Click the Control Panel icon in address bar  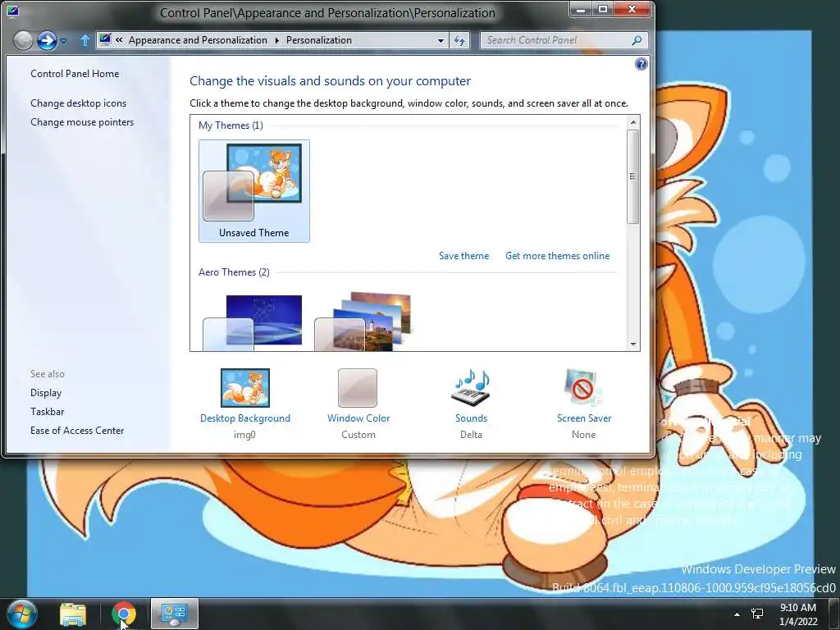pyautogui.click(x=105, y=39)
